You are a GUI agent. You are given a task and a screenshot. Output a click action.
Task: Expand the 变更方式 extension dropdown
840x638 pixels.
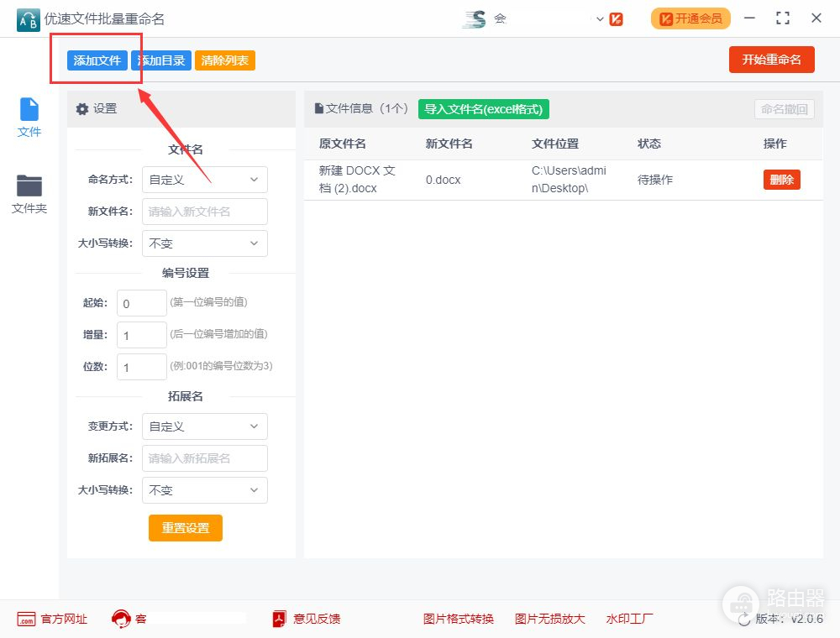click(204, 426)
